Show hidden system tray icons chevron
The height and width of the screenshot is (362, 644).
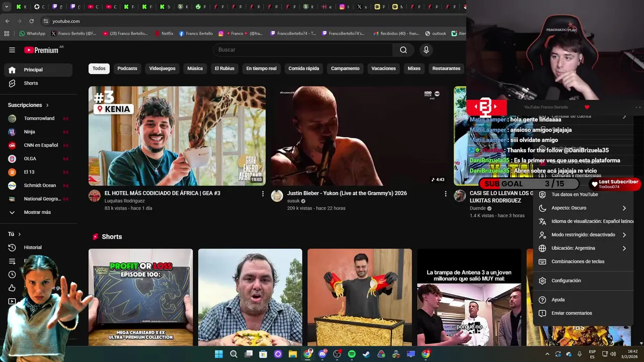click(x=547, y=354)
